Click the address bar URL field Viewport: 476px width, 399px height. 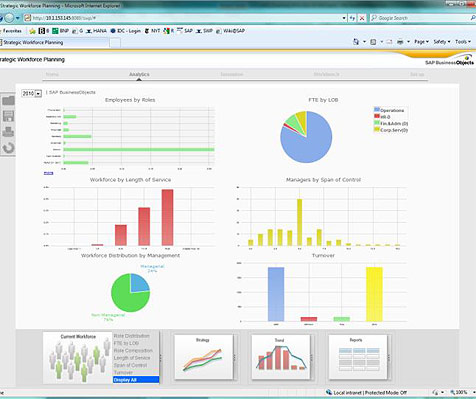pyautogui.click(x=185, y=18)
